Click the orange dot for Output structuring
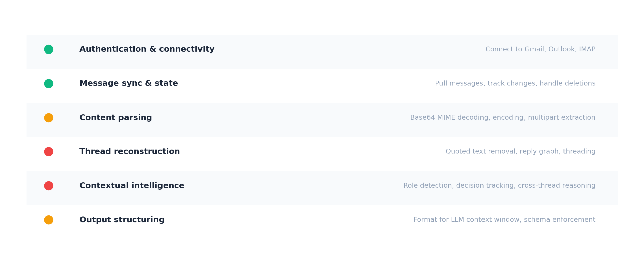The image size is (644, 267). pyautogui.click(x=49, y=220)
